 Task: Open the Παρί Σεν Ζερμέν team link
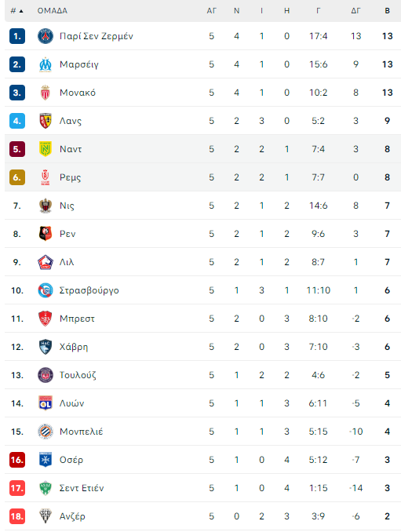click(97, 36)
